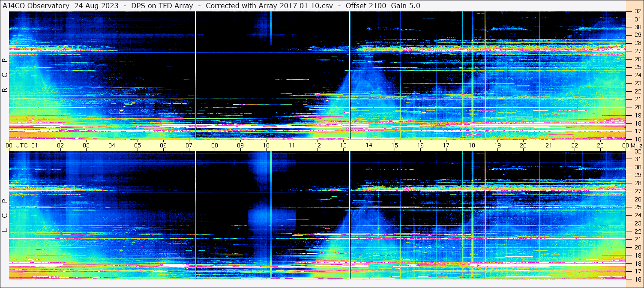Click the 22 MHz tick label of the RCP panel
Image resolution: width=644 pixels, height=288 pixels.
point(638,91)
